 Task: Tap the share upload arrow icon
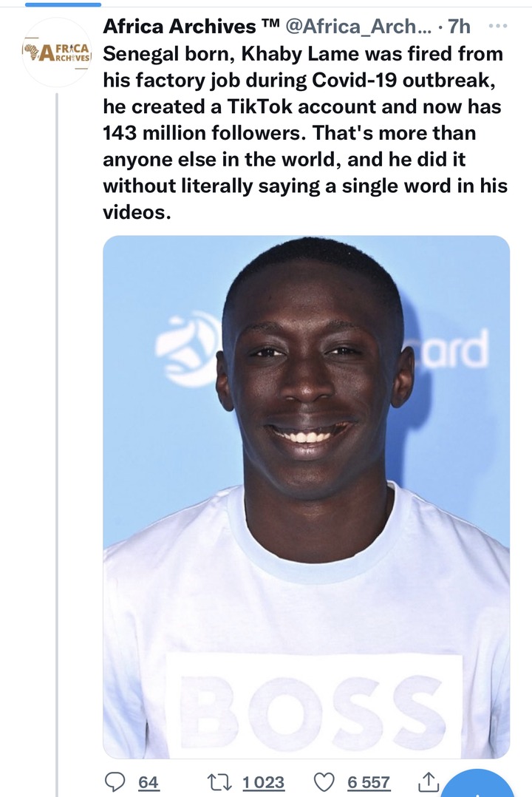(428, 781)
